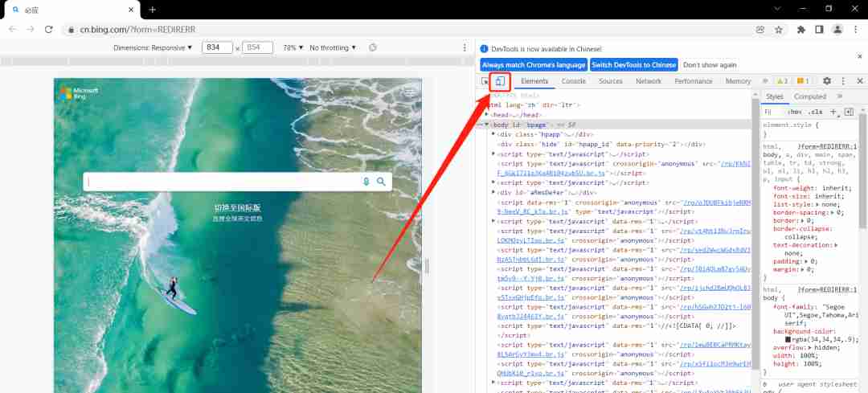Open DevTools settings gear
This screenshot has width=868, height=393.
[x=826, y=81]
